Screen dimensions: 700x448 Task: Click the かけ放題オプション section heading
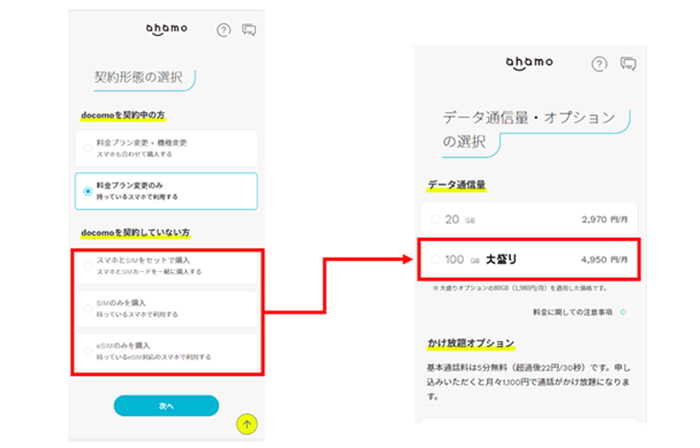pyautogui.click(x=472, y=345)
